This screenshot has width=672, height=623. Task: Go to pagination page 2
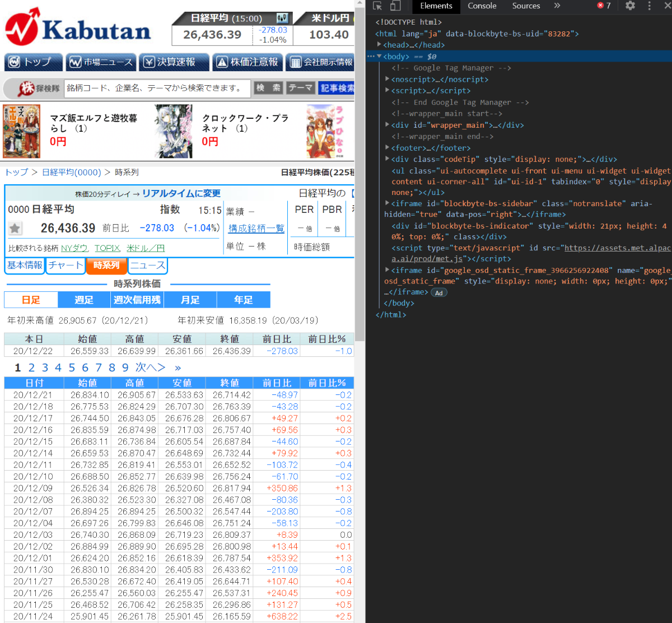pos(31,368)
